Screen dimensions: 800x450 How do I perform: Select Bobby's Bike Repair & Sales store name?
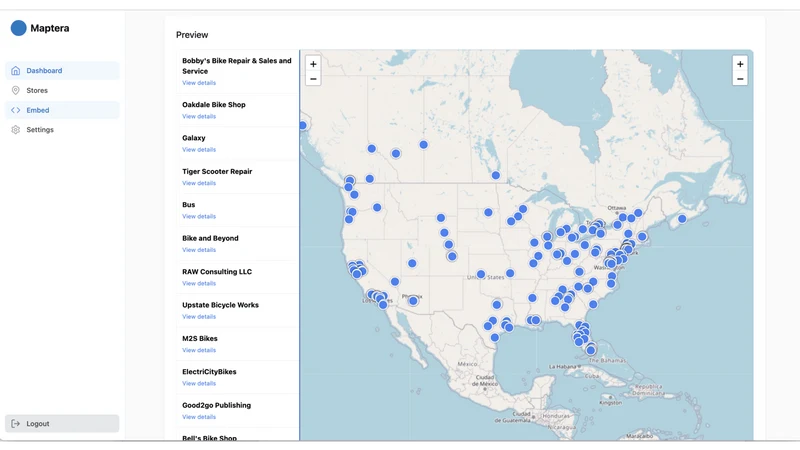coord(237,66)
